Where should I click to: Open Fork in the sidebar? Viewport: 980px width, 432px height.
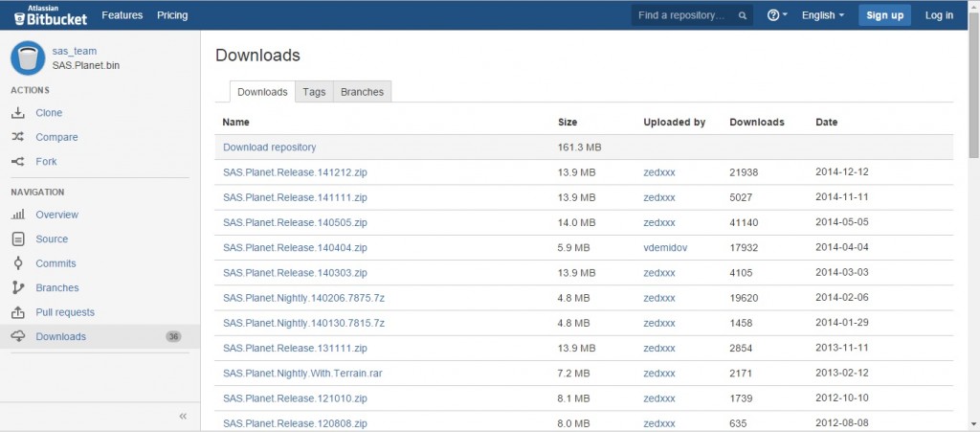[x=46, y=161]
